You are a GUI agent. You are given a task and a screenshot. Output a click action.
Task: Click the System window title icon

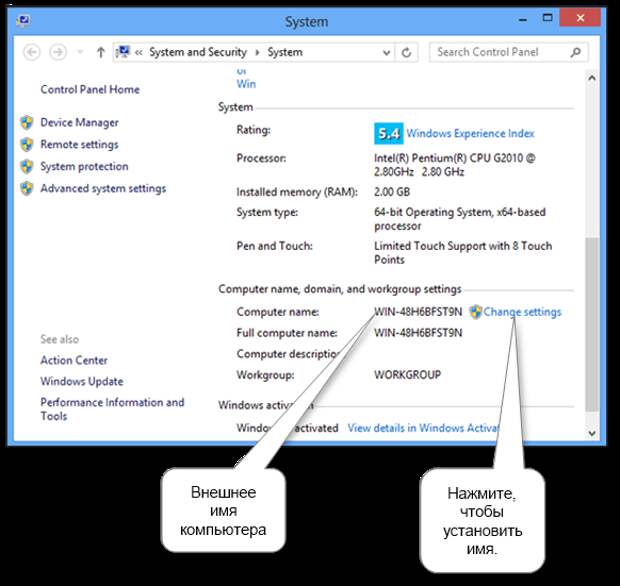click(x=23, y=20)
